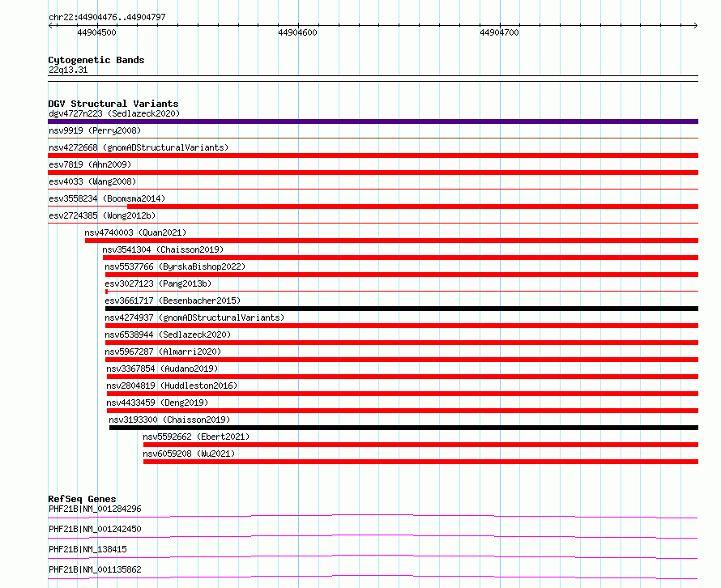Click the Cytogenetic Bands track title
The height and width of the screenshot is (588, 721).
(96, 60)
